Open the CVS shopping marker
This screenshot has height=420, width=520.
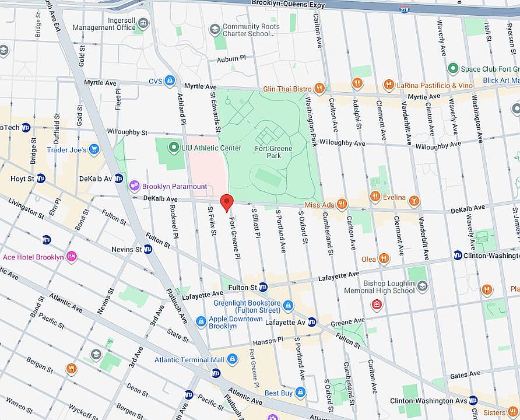point(170,80)
